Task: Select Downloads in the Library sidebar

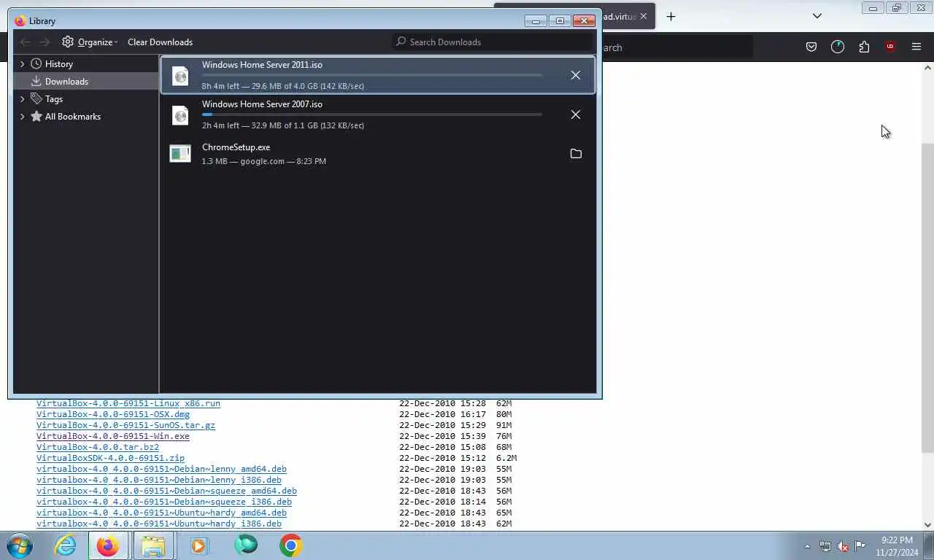Action: [x=86, y=81]
